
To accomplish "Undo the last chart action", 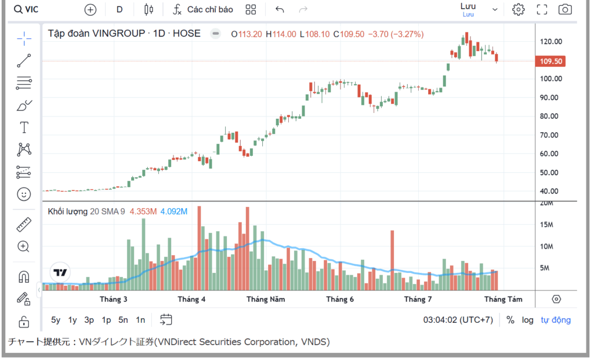I will point(280,9).
